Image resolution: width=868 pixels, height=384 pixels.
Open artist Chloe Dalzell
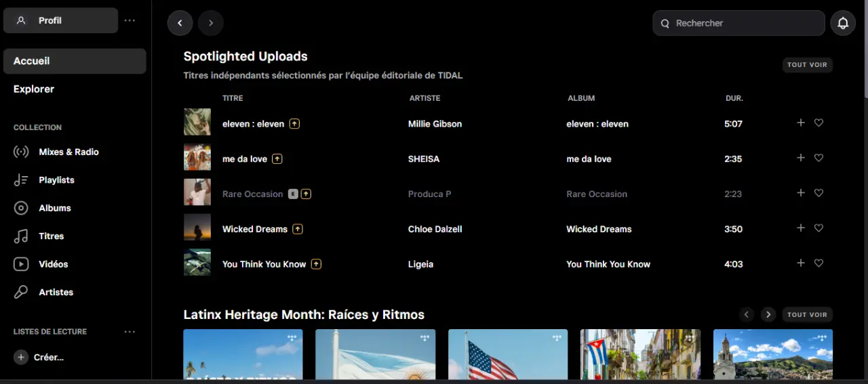(x=435, y=229)
